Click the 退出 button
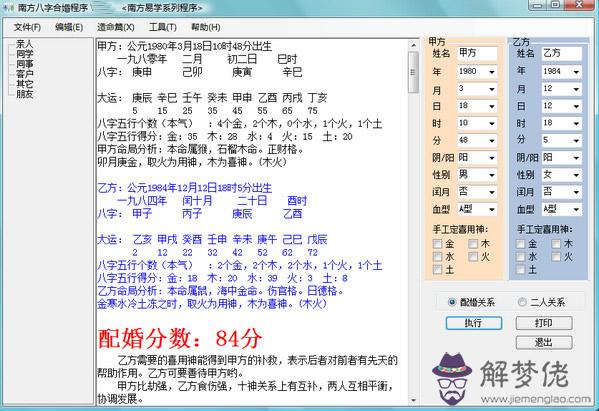This screenshot has width=599, height=411. click(544, 342)
